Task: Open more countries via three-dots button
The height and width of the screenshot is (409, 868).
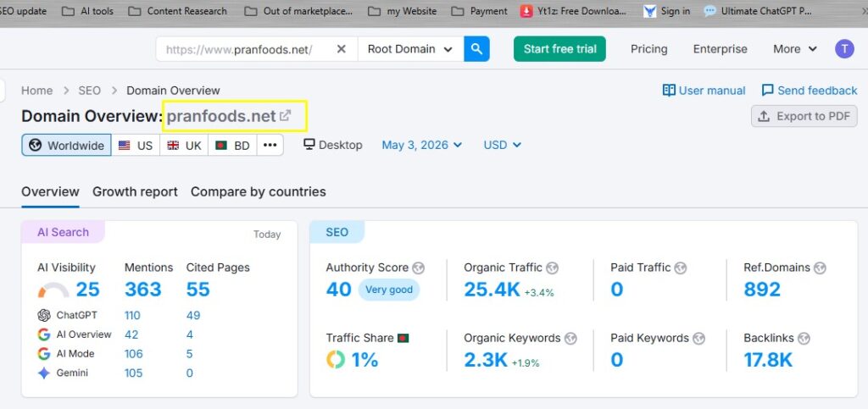Action: (270, 146)
